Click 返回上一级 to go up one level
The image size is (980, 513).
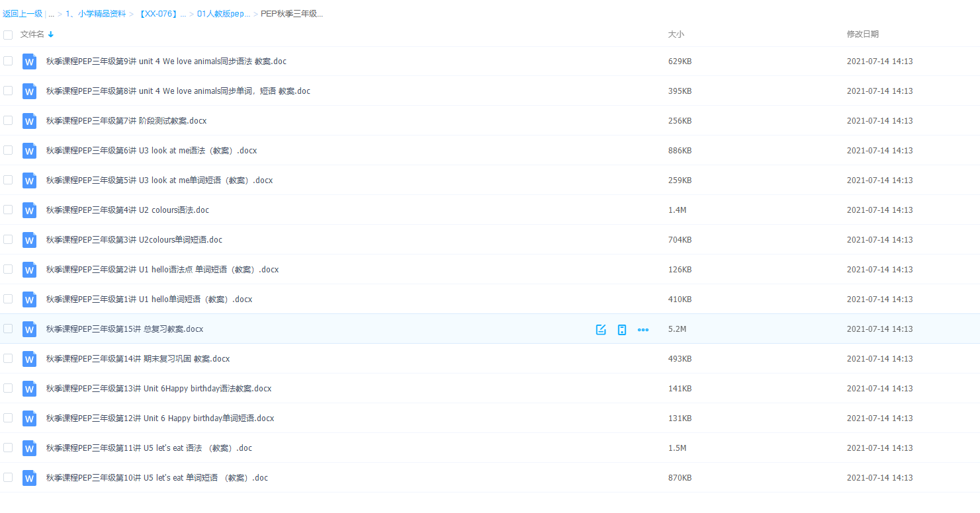22,14
